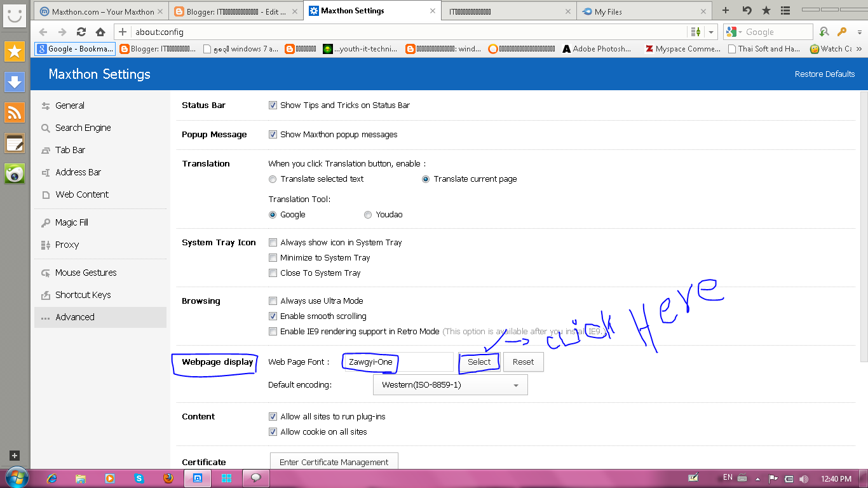Switch to Maxthon.com – Your Maxthon tab
This screenshot has width=868, height=488.
(100, 11)
